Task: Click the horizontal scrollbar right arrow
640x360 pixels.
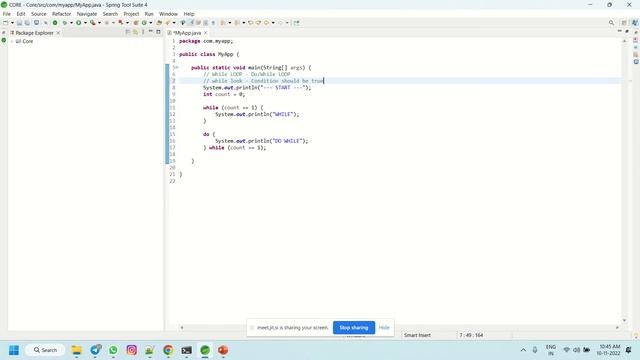Action: [x=617, y=327]
